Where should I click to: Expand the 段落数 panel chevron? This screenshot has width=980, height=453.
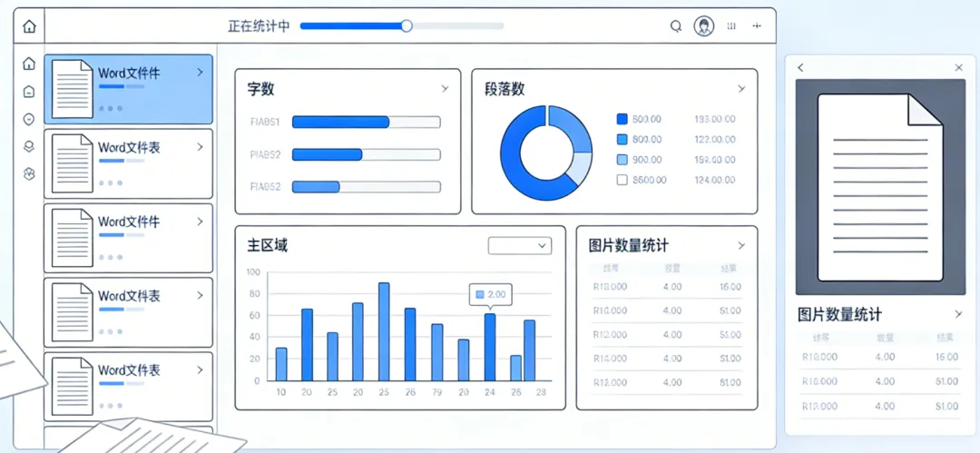click(x=741, y=89)
